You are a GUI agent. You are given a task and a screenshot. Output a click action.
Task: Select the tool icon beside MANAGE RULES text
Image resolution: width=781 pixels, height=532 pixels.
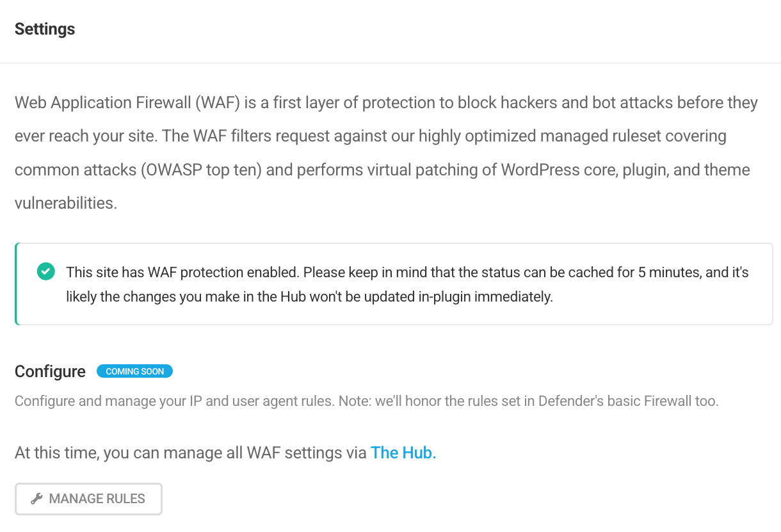coord(38,498)
